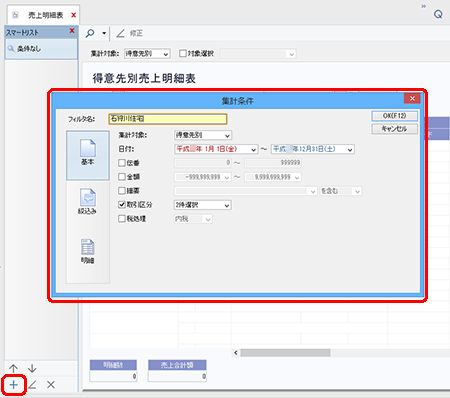The image size is (450, 398).
Task: Move smart list item up with up arrow
Action: point(13,368)
